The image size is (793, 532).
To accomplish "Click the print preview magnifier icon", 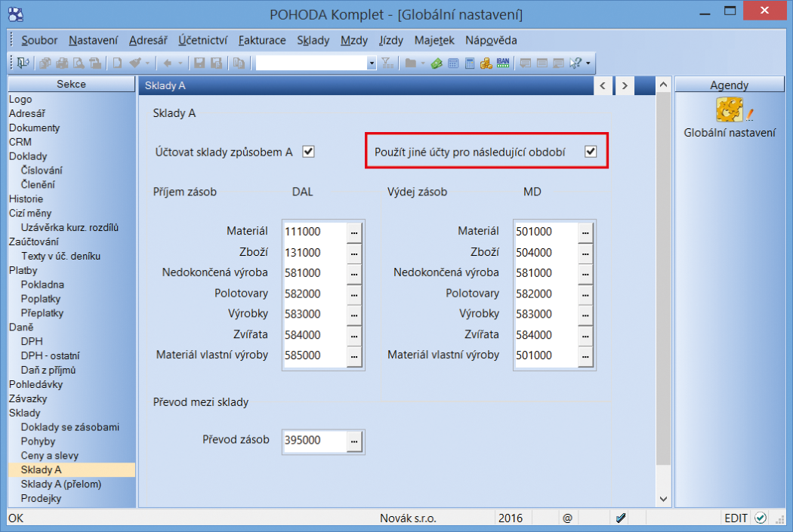I will pos(79,63).
